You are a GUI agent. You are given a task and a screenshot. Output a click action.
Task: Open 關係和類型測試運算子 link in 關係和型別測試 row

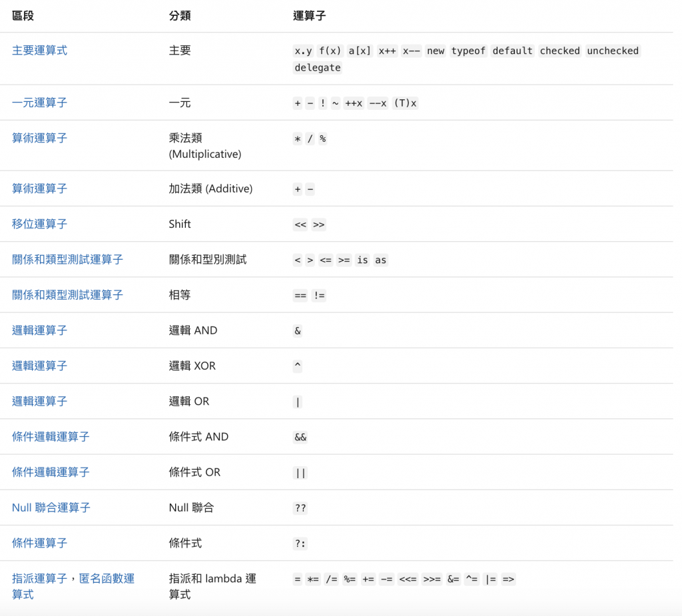click(67, 260)
